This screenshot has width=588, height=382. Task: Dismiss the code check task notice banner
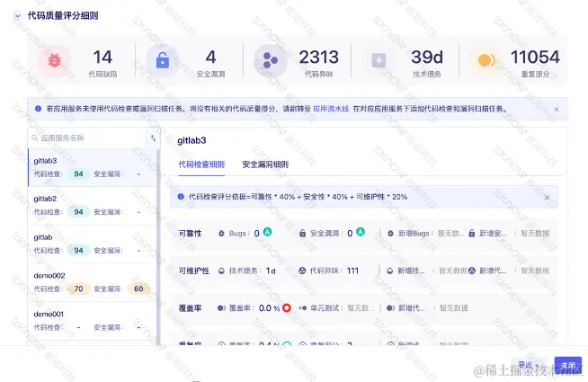point(557,109)
